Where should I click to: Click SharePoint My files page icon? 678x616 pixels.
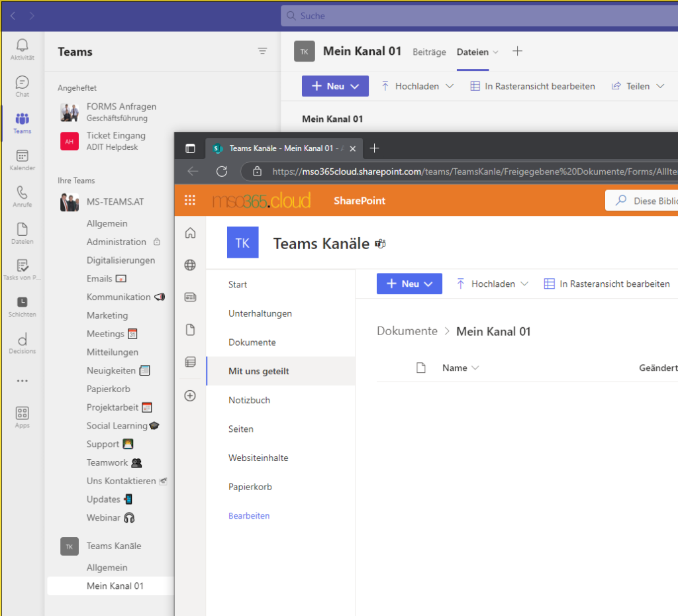click(190, 330)
